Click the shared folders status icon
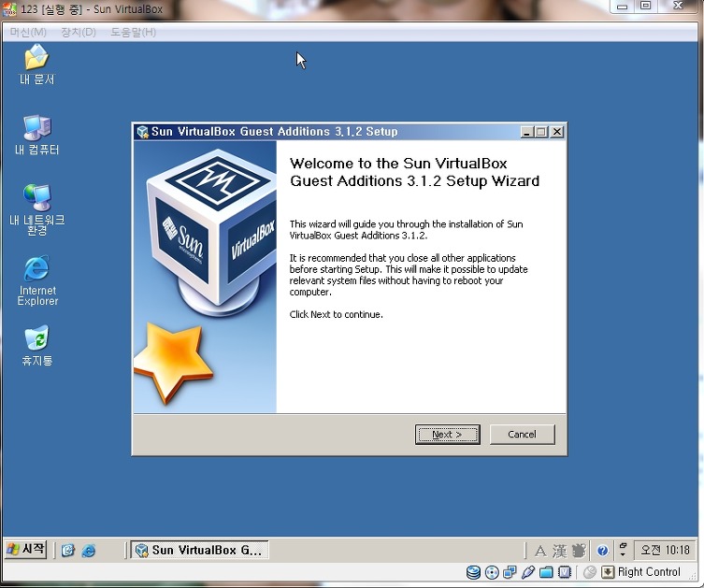 [546, 572]
